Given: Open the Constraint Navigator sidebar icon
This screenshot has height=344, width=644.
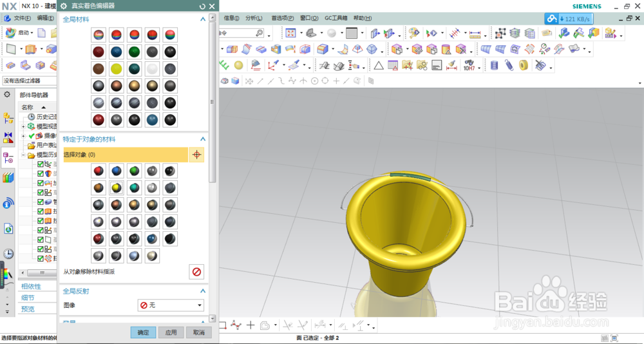Looking at the screenshot, I should point(8,138).
